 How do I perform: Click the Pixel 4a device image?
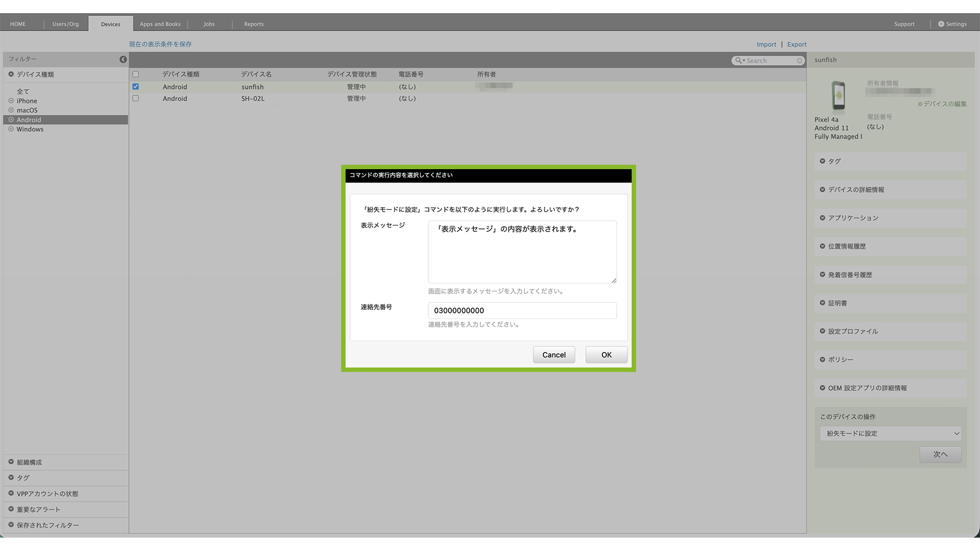(838, 96)
